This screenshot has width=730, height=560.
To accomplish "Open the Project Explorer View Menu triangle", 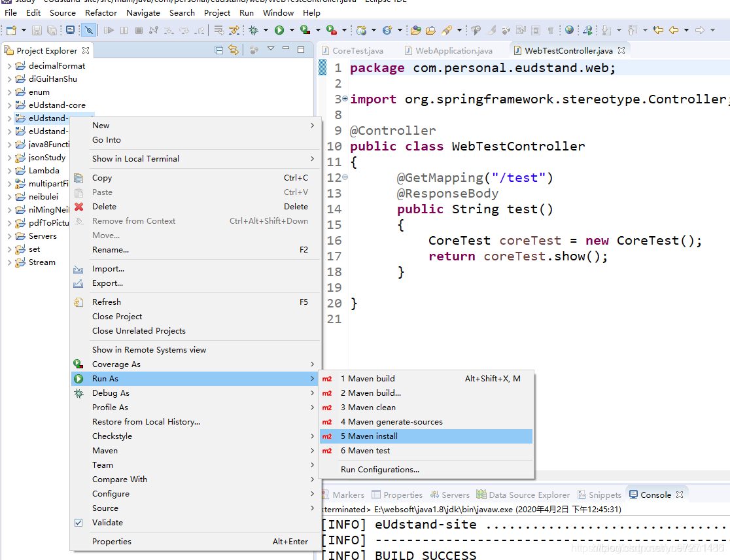I will click(x=271, y=48).
